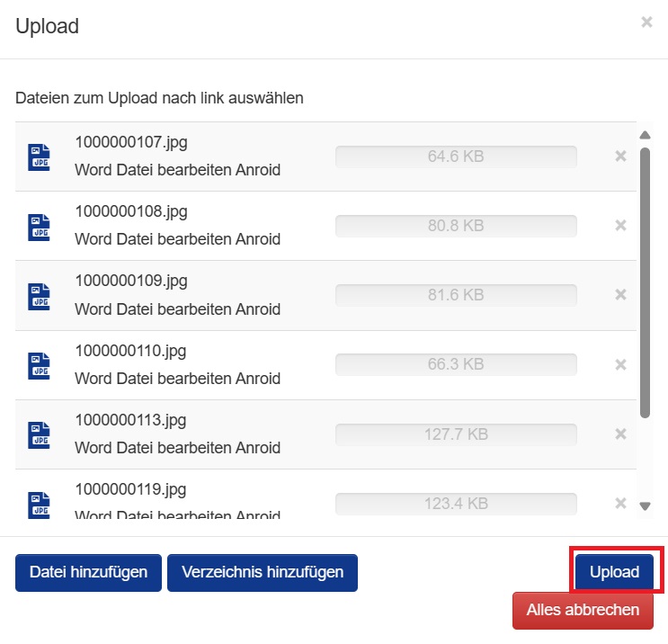Select the file name 1000000109.jpg
668x644 pixels.
131,282
